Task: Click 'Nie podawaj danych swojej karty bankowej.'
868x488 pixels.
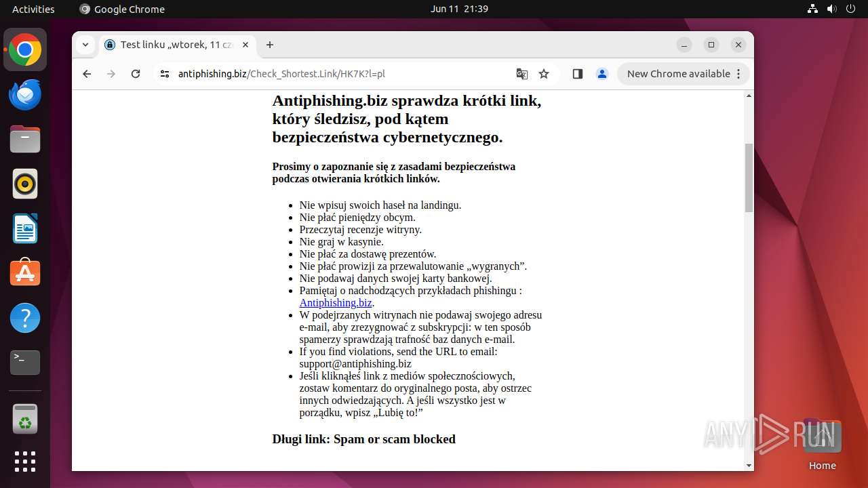Action: (x=395, y=279)
